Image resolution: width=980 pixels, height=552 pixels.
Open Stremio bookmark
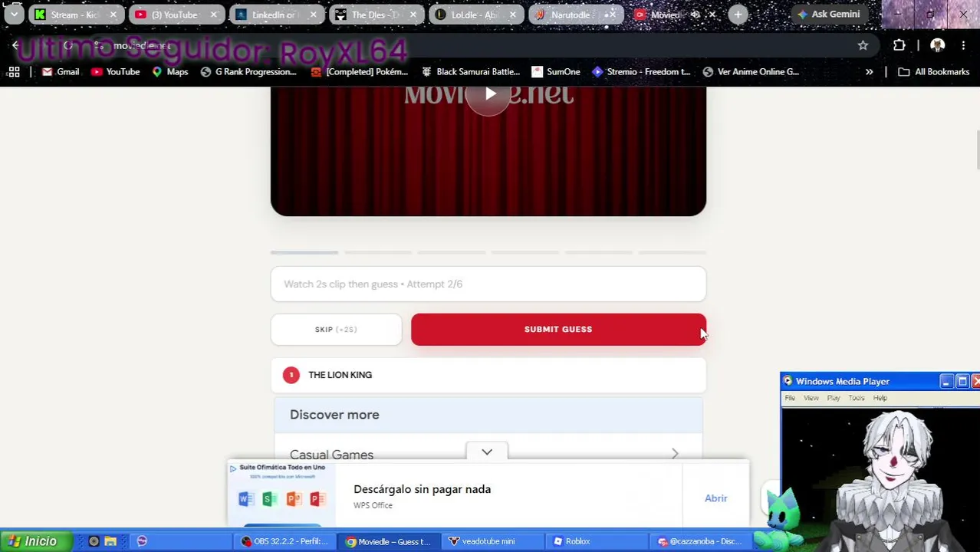tap(641, 72)
